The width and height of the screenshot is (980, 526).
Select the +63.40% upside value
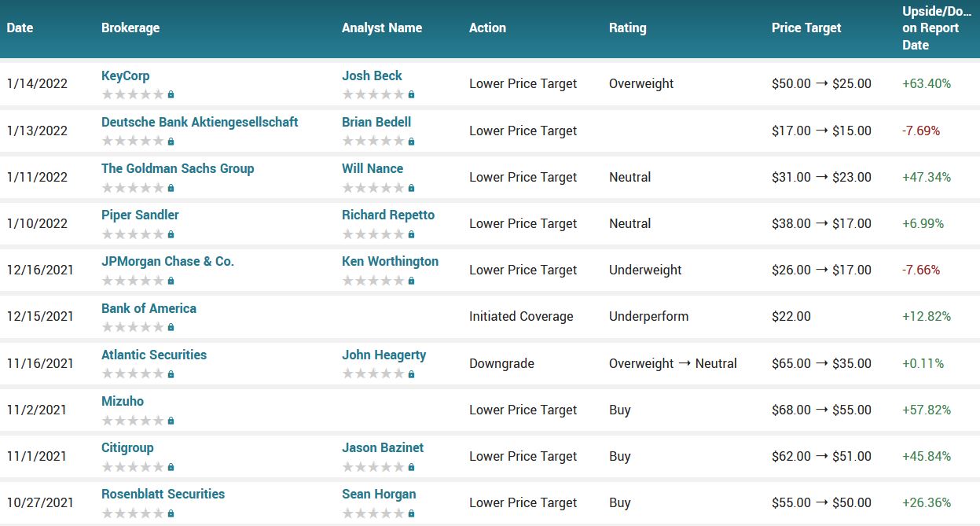click(927, 83)
